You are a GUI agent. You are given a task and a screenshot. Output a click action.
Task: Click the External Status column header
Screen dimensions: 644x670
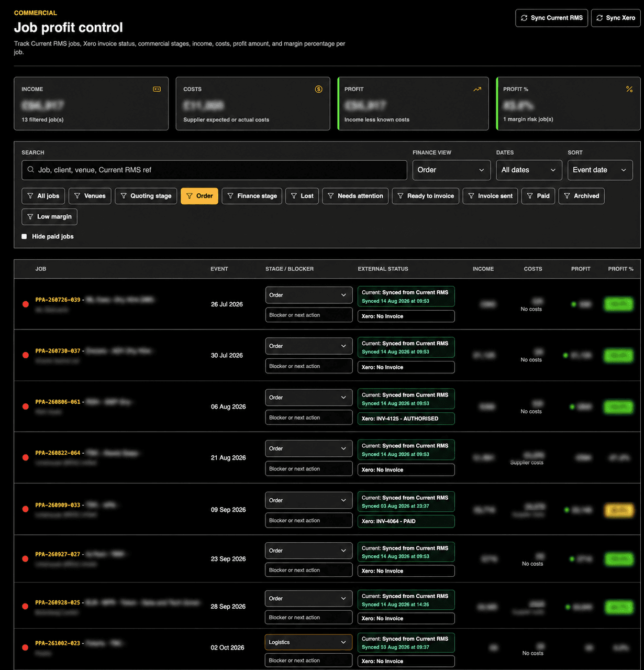383,269
